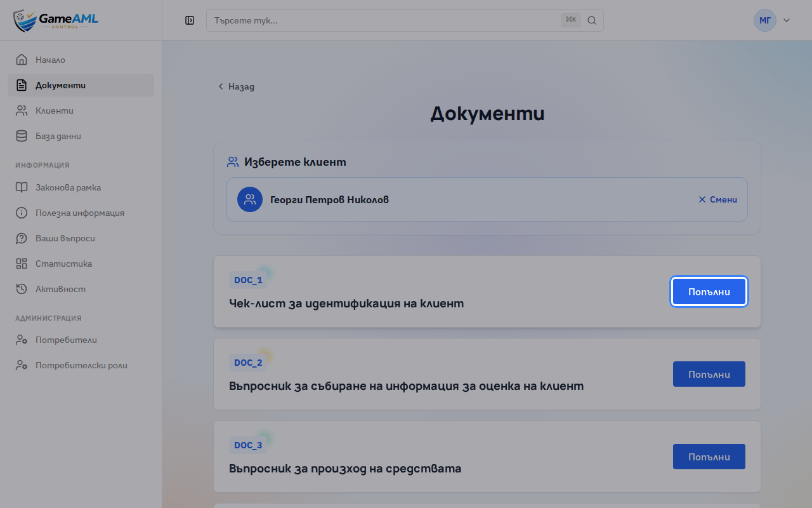Click title Въпросник за произход на средствата
812x508 pixels.
[x=345, y=469]
